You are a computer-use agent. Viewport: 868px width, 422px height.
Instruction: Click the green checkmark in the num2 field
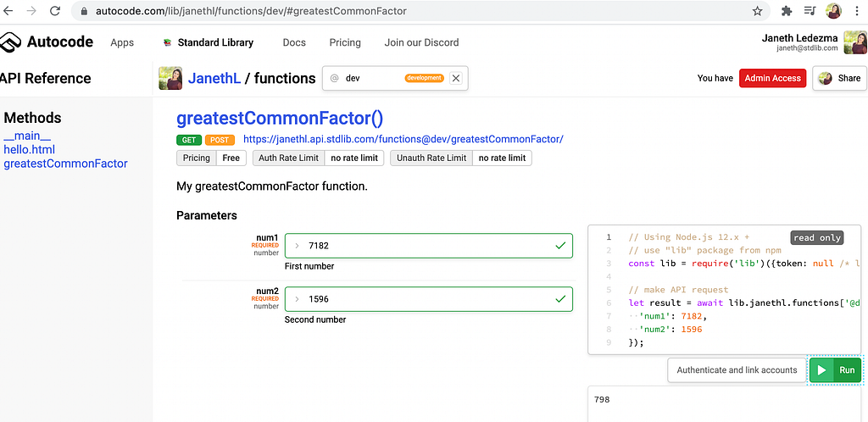click(560, 298)
